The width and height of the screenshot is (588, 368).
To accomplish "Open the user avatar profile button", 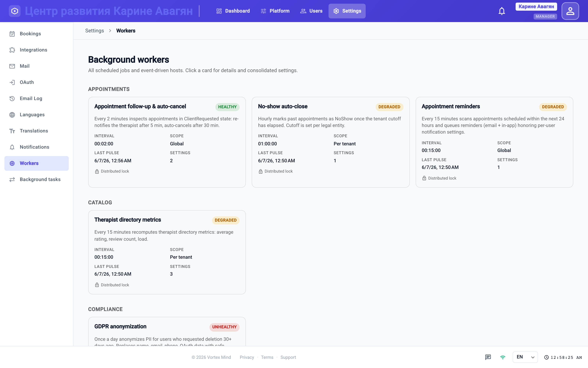I will point(570,11).
